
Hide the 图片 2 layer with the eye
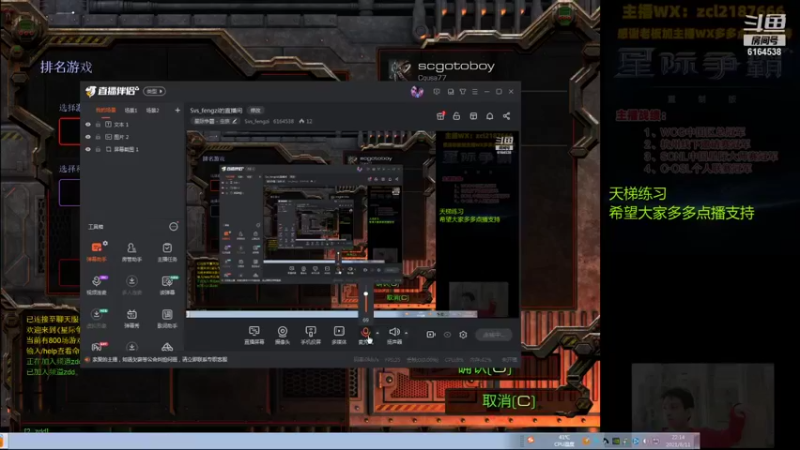click(x=88, y=137)
